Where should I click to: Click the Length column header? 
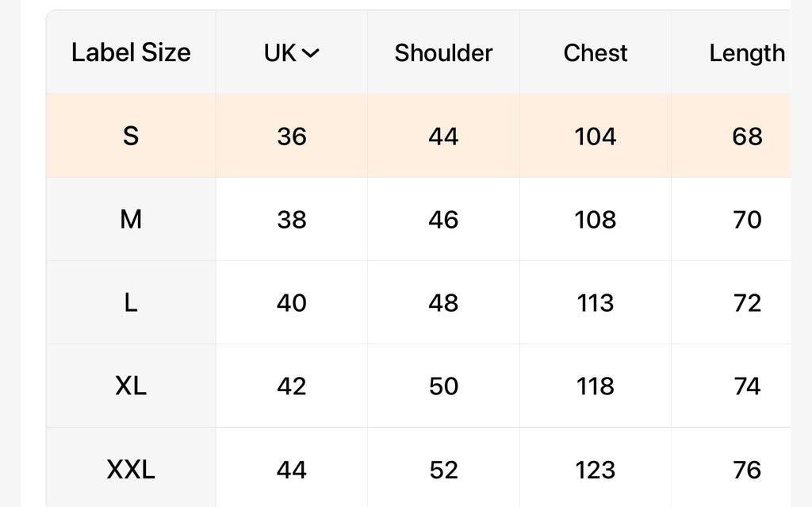point(746,53)
